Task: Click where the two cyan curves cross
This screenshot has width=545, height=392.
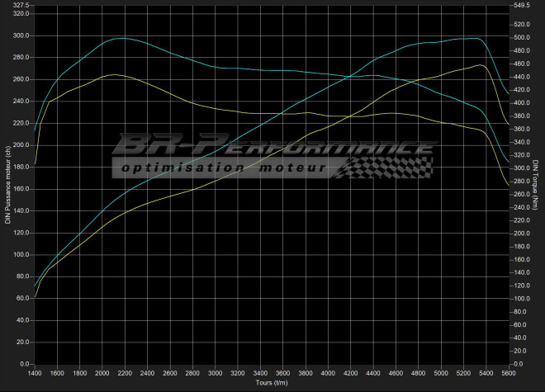Action: (x=350, y=77)
